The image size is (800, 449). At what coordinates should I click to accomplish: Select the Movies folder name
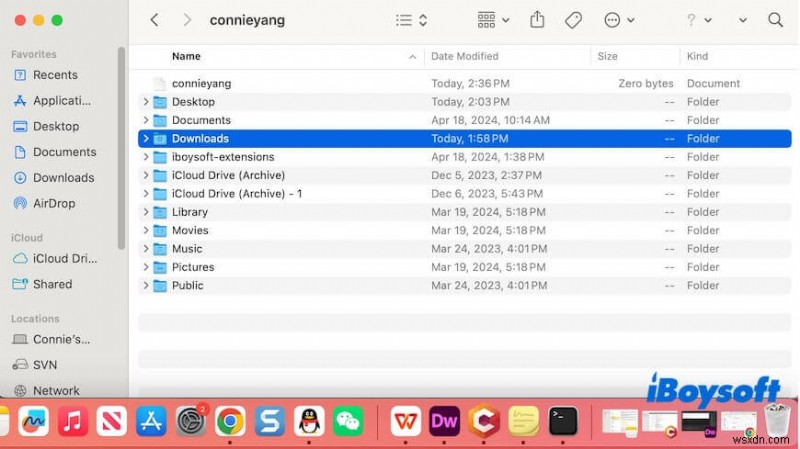(x=190, y=230)
